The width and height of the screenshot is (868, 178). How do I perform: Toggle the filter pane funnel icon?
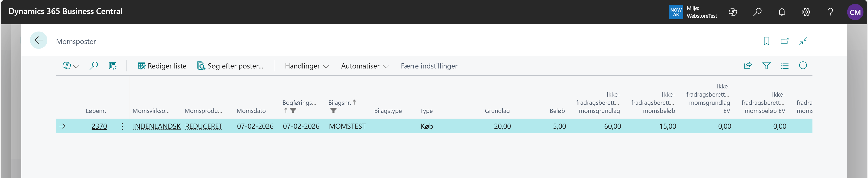(766, 66)
